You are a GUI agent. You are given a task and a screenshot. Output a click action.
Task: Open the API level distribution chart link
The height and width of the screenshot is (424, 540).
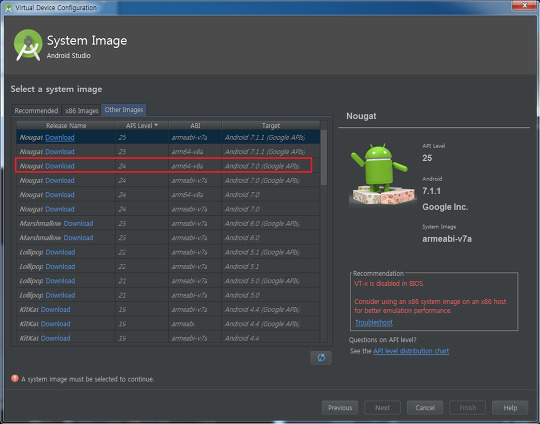(x=411, y=351)
